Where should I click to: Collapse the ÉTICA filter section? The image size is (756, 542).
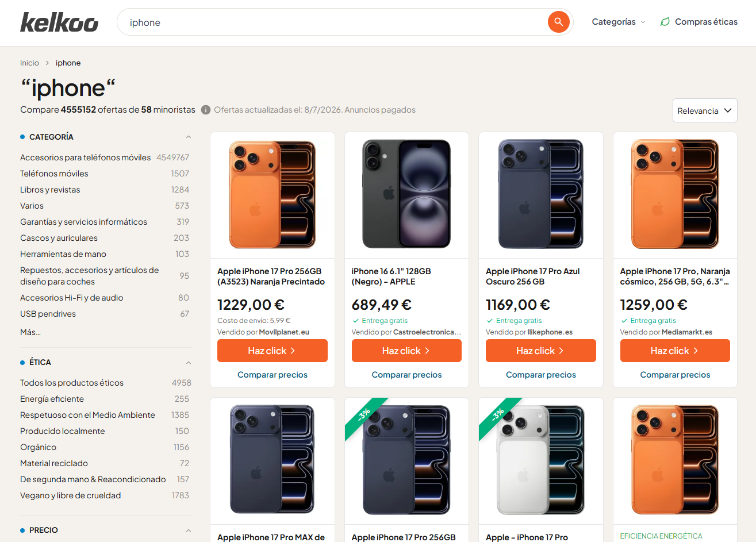[189, 363]
